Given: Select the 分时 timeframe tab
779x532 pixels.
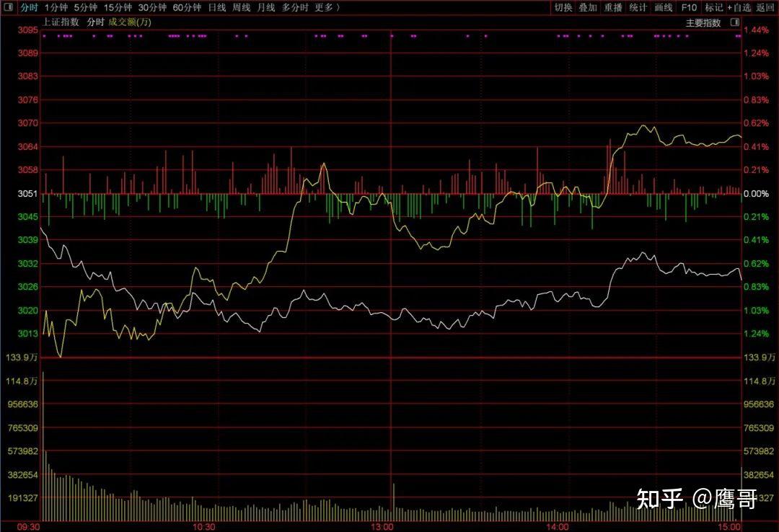Looking at the screenshot, I should (29, 7).
